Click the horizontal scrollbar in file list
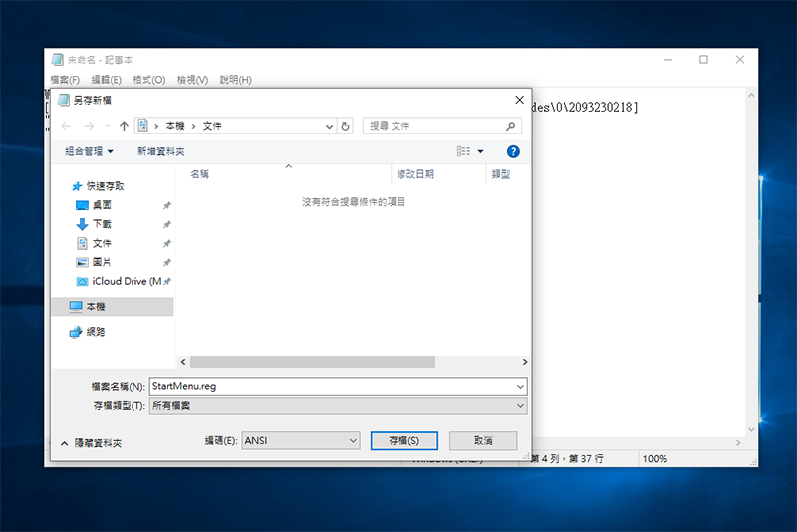 point(312,362)
